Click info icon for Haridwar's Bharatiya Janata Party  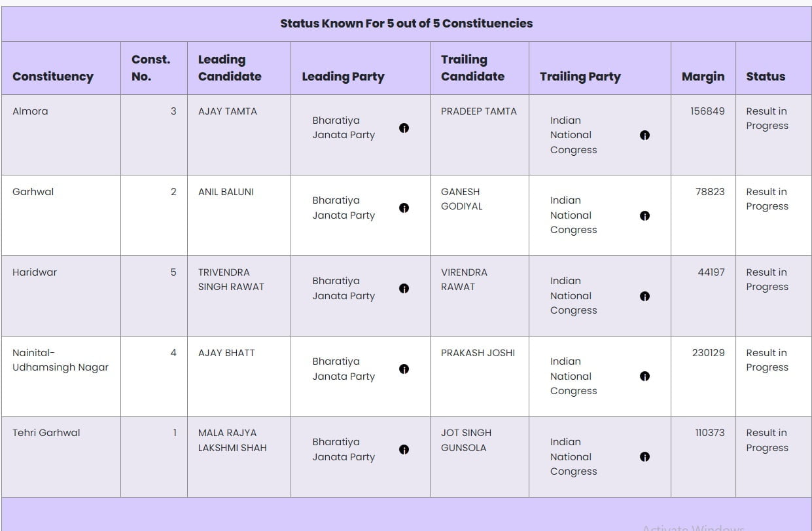[x=404, y=289]
